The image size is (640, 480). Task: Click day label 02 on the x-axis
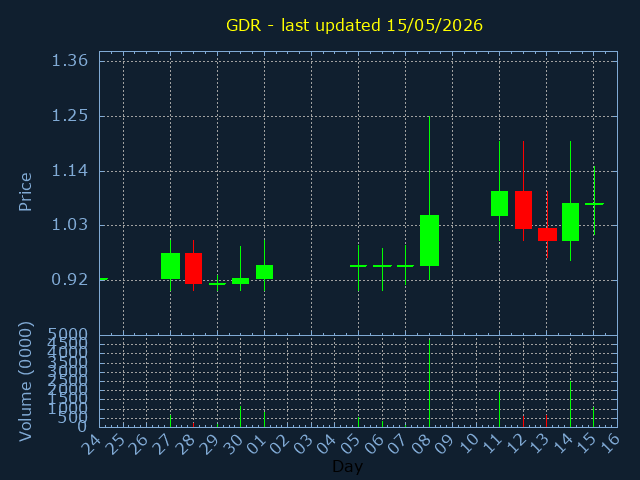pyautogui.click(x=279, y=444)
